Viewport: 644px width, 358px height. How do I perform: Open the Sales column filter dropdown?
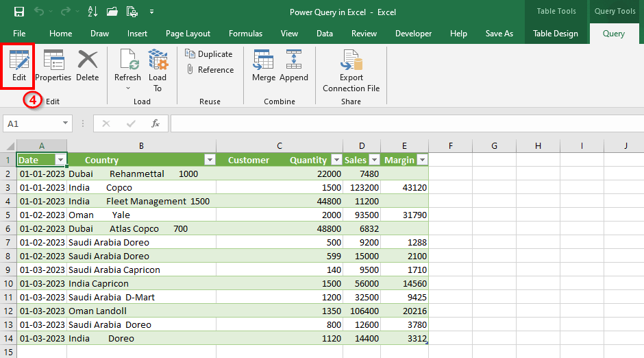[x=374, y=160]
